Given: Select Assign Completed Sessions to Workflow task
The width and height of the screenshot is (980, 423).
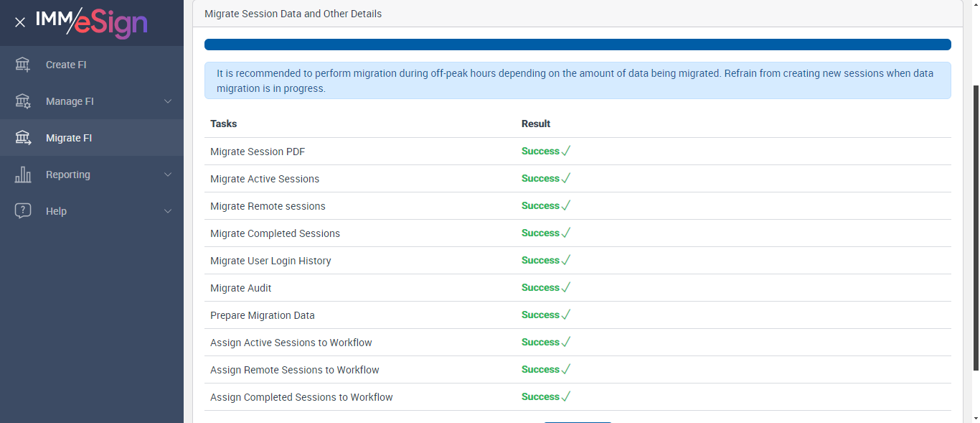Looking at the screenshot, I should 301,397.
